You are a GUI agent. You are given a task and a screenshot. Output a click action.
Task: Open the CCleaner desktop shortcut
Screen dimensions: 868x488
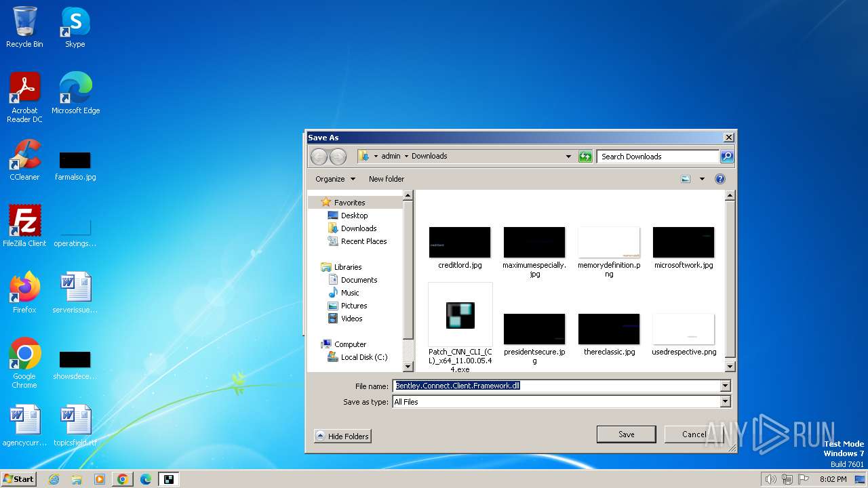point(24,160)
